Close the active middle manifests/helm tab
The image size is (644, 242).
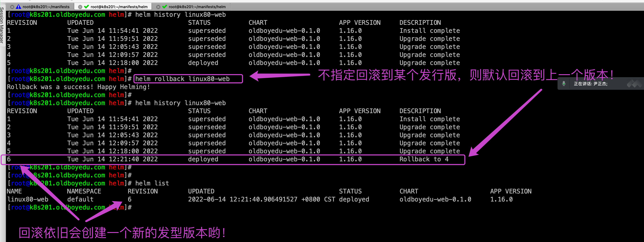coord(80,7)
